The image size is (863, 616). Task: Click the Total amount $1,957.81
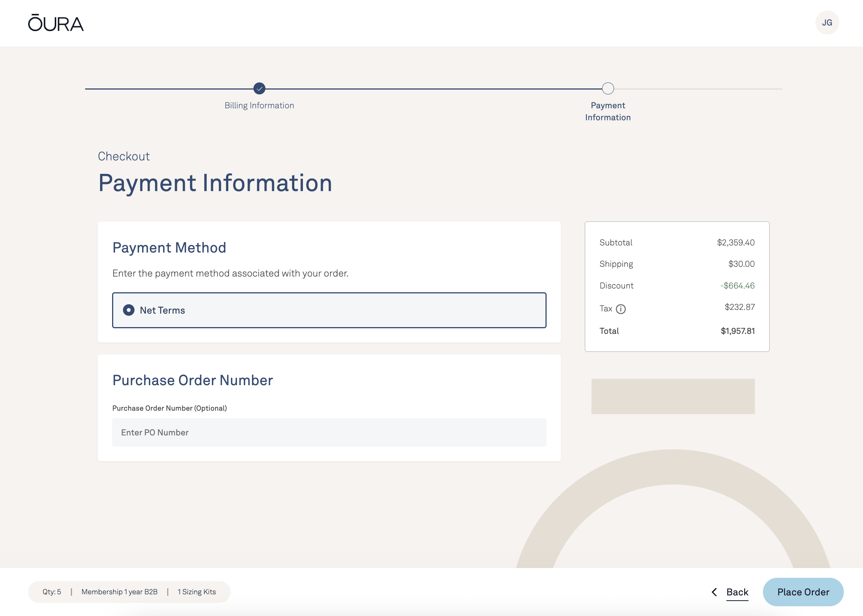pos(737,331)
